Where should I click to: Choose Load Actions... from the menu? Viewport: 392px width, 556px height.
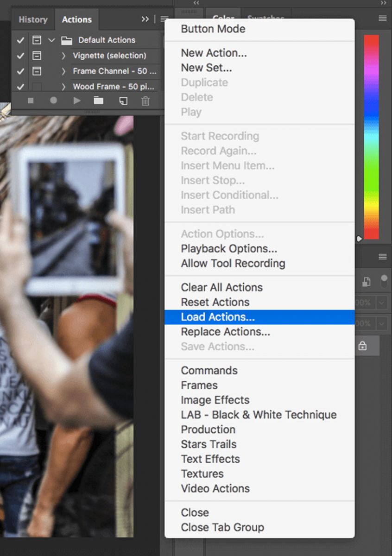click(x=218, y=317)
